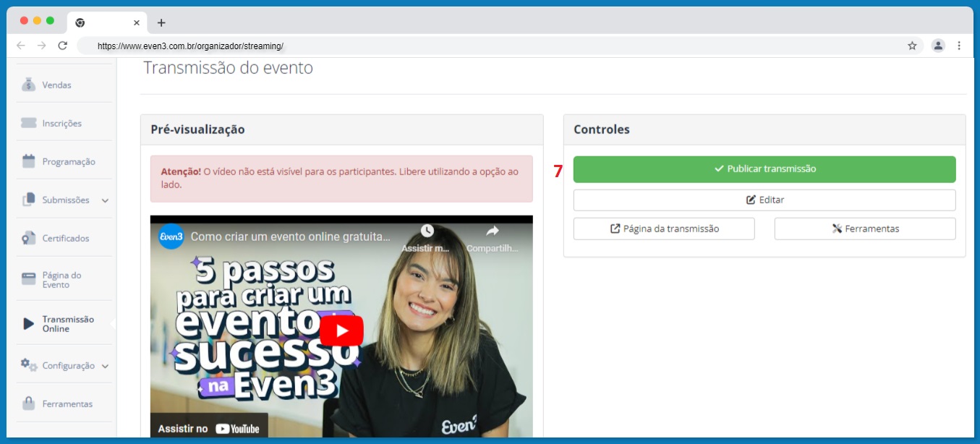Click Assistir no YouTube link
The width and height of the screenshot is (980, 444).
(x=209, y=428)
